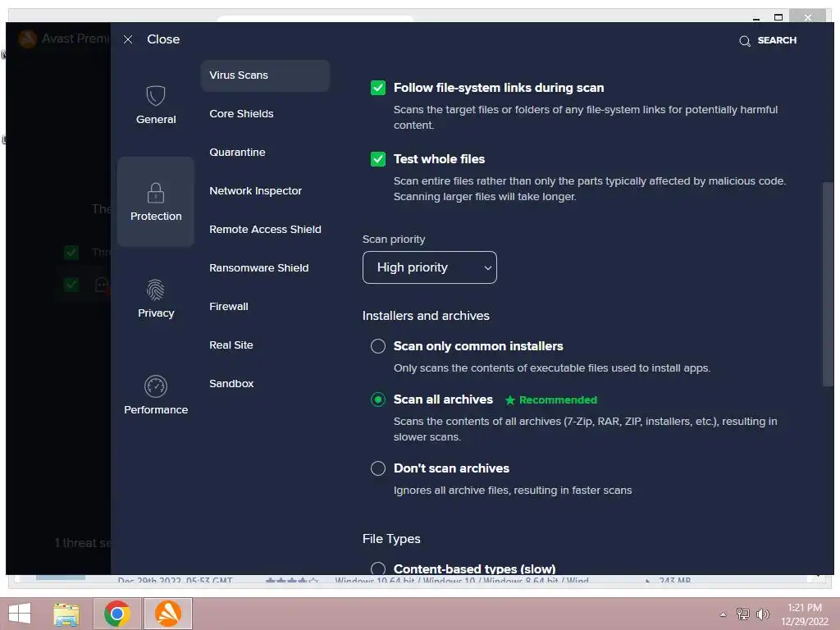This screenshot has width=840, height=630.
Task: Maximize the Avast window
Action: point(778,17)
